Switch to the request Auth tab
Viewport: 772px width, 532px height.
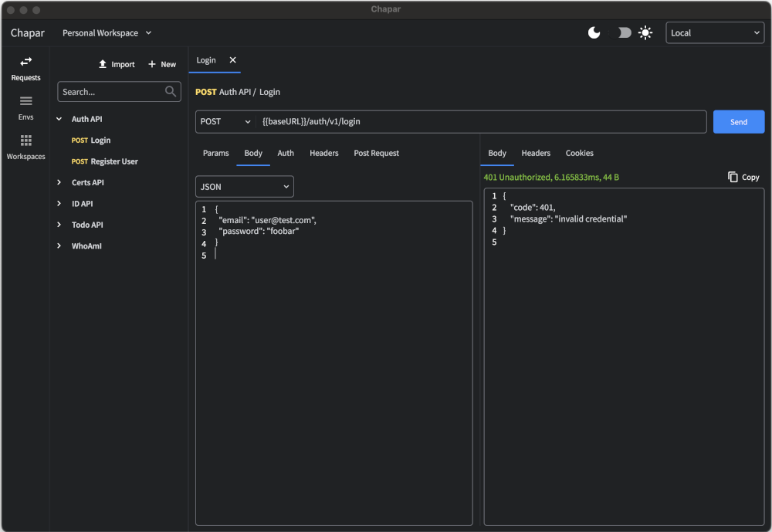click(286, 153)
